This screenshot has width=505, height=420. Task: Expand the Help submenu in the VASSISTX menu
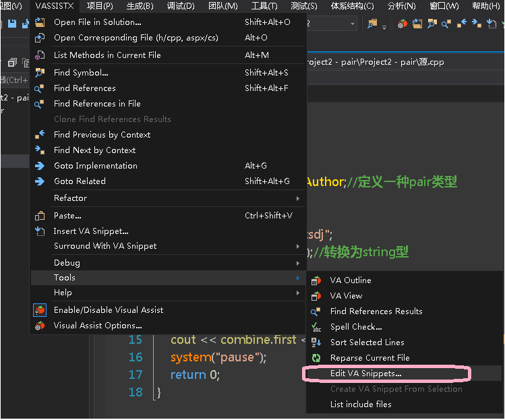pyautogui.click(x=63, y=293)
